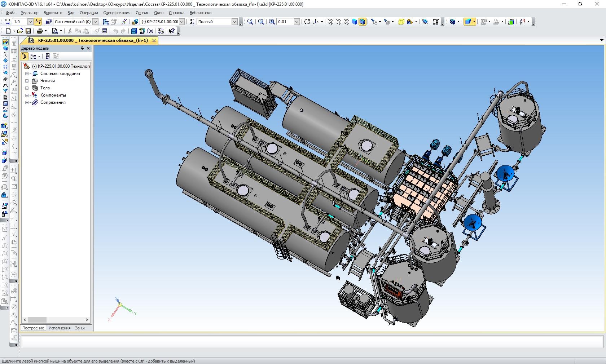The height and width of the screenshot is (364, 606).
Task: Open the print preview icon
Action: point(55,31)
